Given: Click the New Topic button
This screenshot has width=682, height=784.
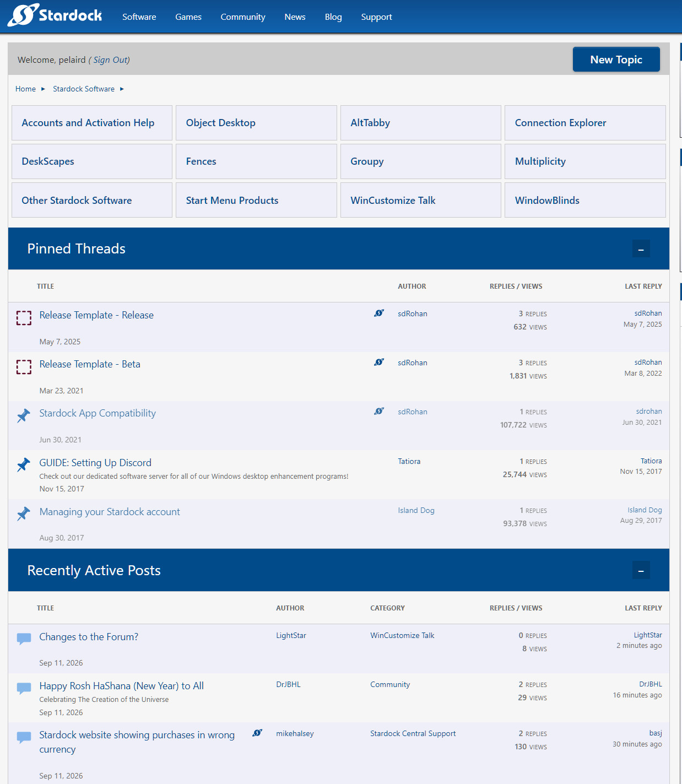Looking at the screenshot, I should (x=616, y=60).
